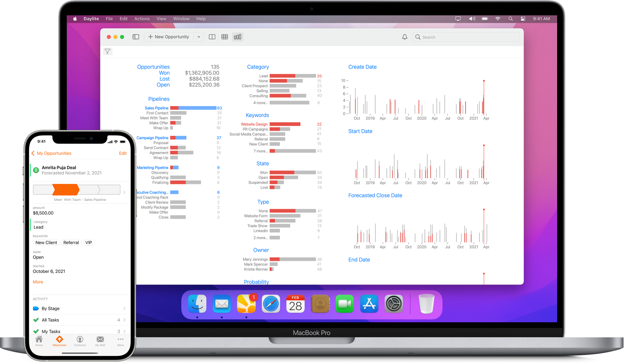The image size is (624, 364).
Task: Click the filter funnel icon
Action: pyautogui.click(x=107, y=51)
